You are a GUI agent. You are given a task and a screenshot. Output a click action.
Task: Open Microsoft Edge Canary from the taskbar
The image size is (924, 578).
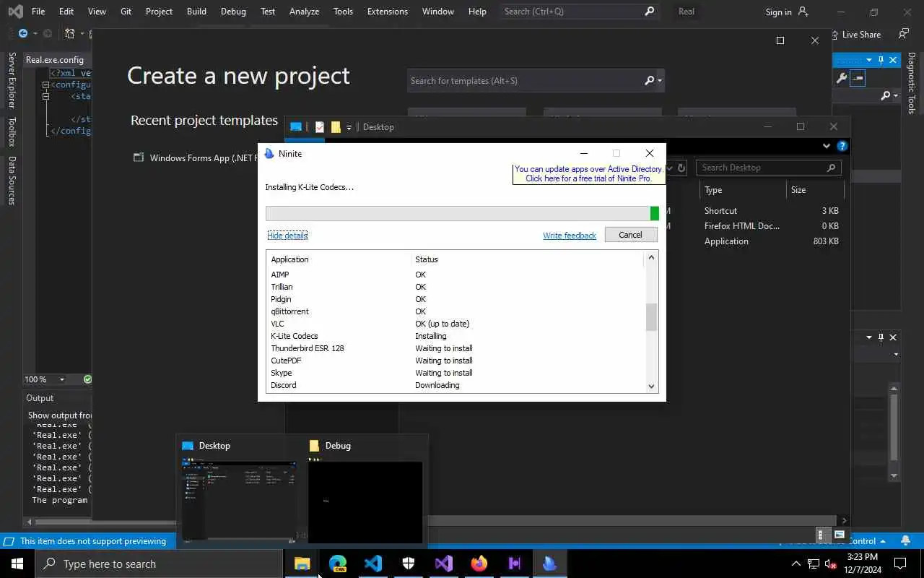coord(338,564)
